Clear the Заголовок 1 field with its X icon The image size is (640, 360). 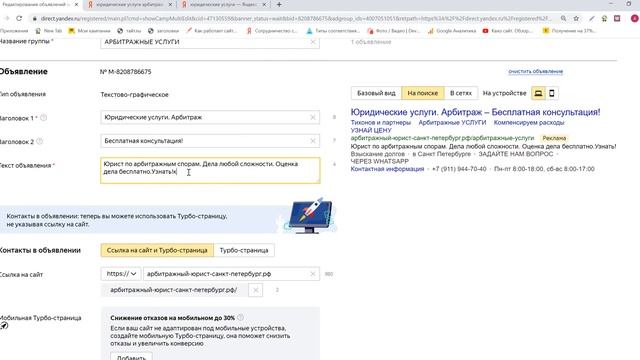313,118
